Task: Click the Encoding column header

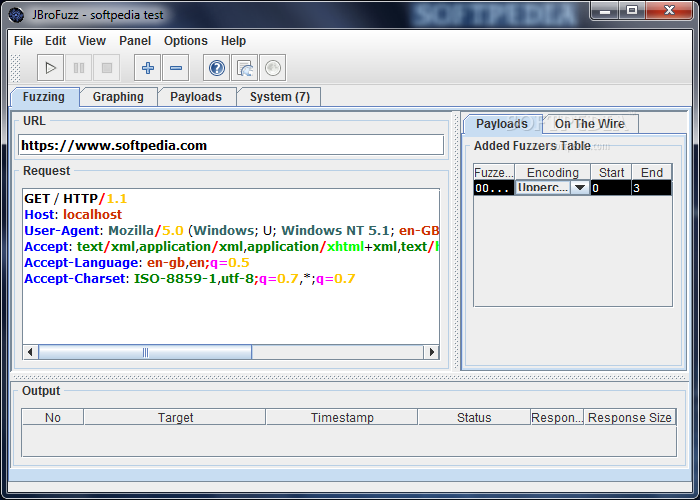Action: [x=553, y=172]
